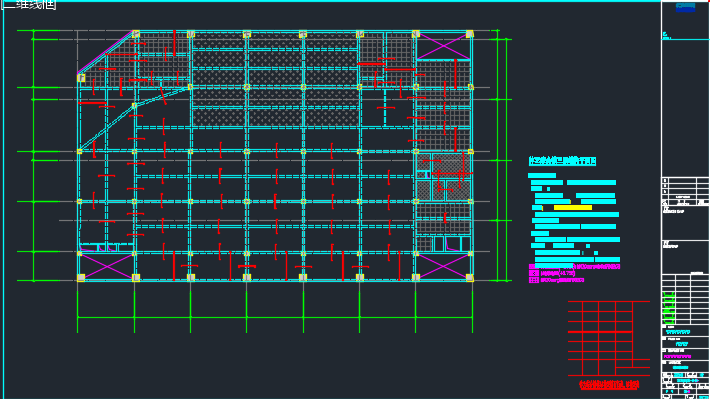This screenshot has height=399, width=710.
Task: Click the magenta grid-pattern legend symbol in the bottom legend row
Action: 533,280
